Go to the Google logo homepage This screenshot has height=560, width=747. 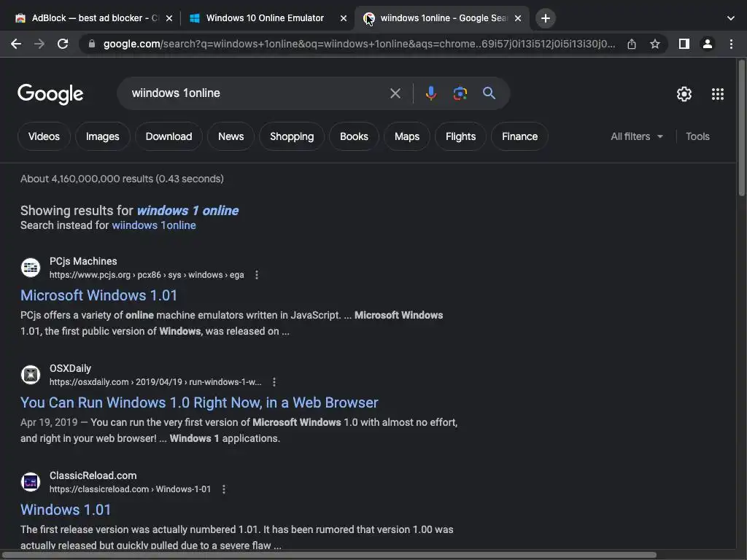click(x=50, y=94)
